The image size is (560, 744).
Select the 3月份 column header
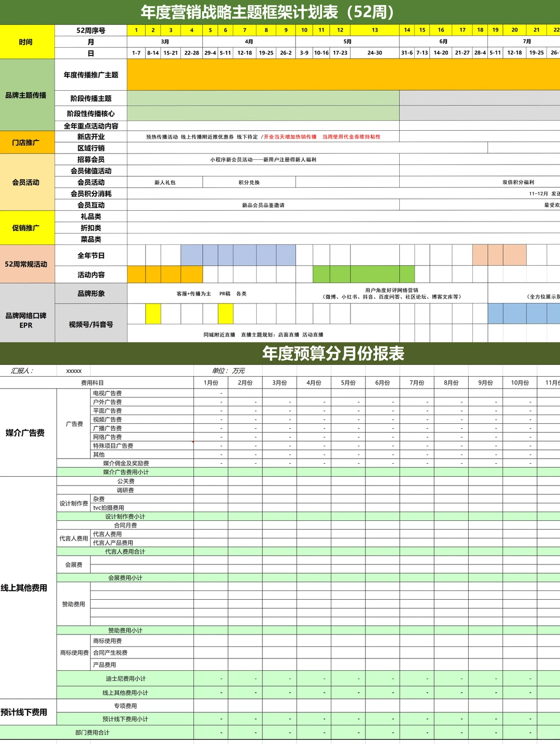(x=280, y=383)
